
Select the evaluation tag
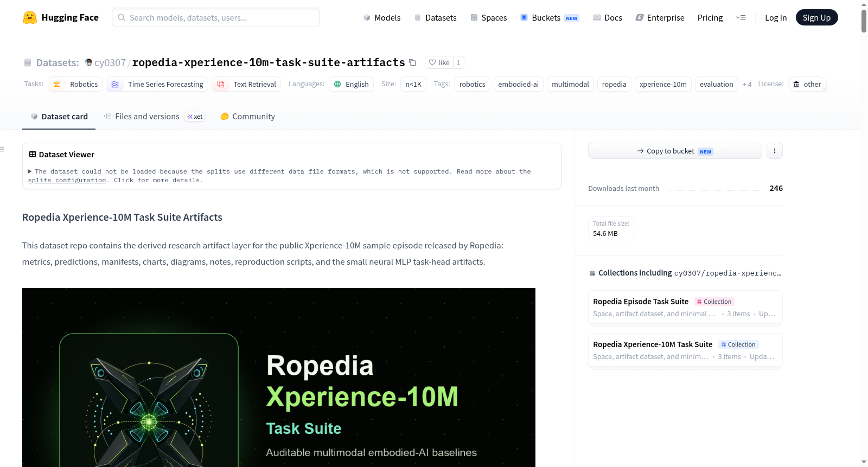pyautogui.click(x=716, y=84)
